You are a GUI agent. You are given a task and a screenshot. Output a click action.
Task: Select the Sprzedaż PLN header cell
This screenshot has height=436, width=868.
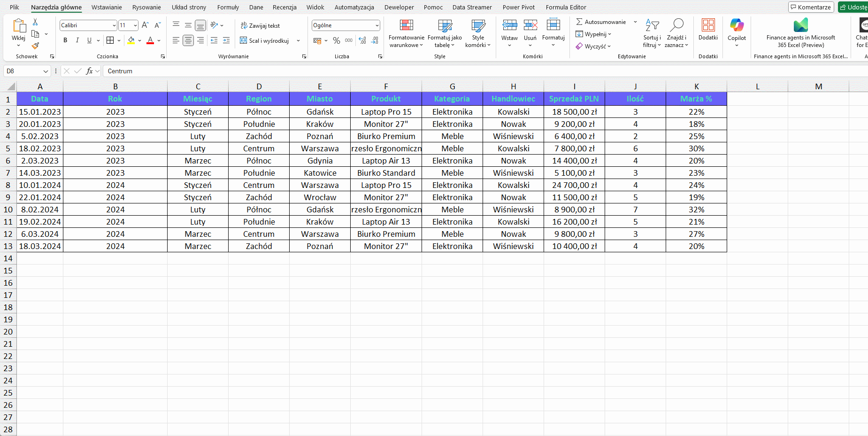click(x=574, y=99)
